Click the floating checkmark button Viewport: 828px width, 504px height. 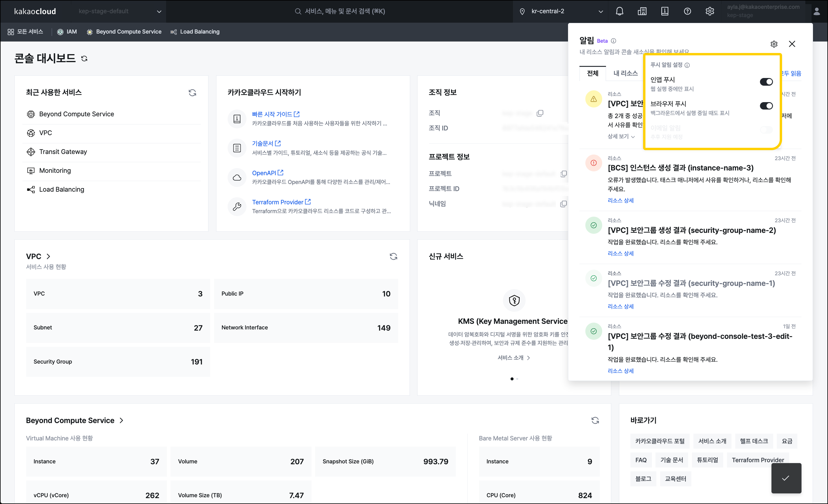tap(786, 478)
